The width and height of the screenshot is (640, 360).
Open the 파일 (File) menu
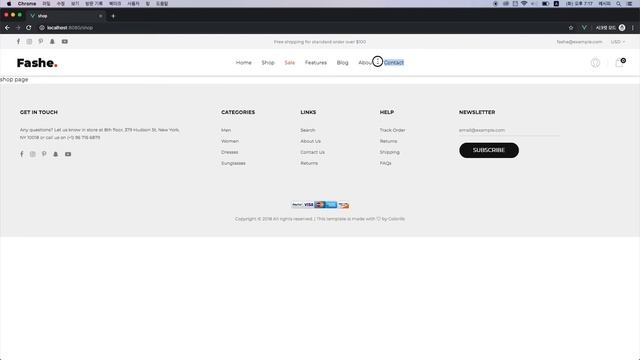coord(46,4)
